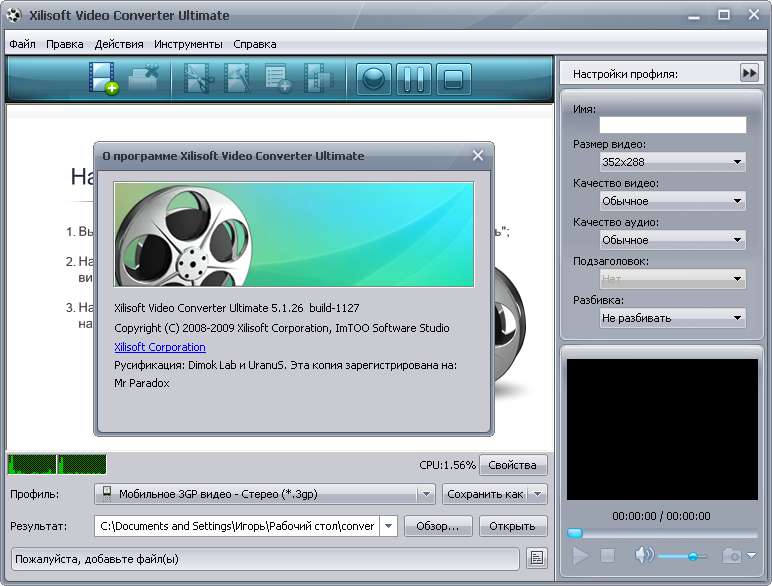Open the Профиль 3GP video dropdown

tap(265, 494)
